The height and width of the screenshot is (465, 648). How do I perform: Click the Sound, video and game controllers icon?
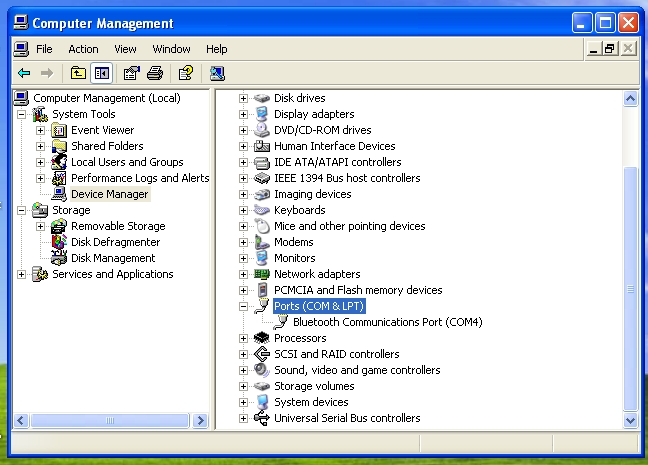(261, 370)
